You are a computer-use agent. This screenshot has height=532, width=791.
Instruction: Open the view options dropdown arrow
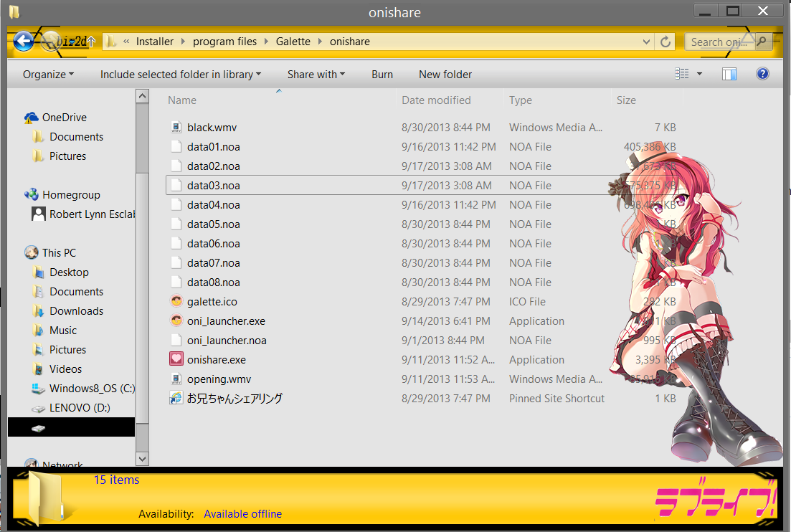(x=699, y=74)
